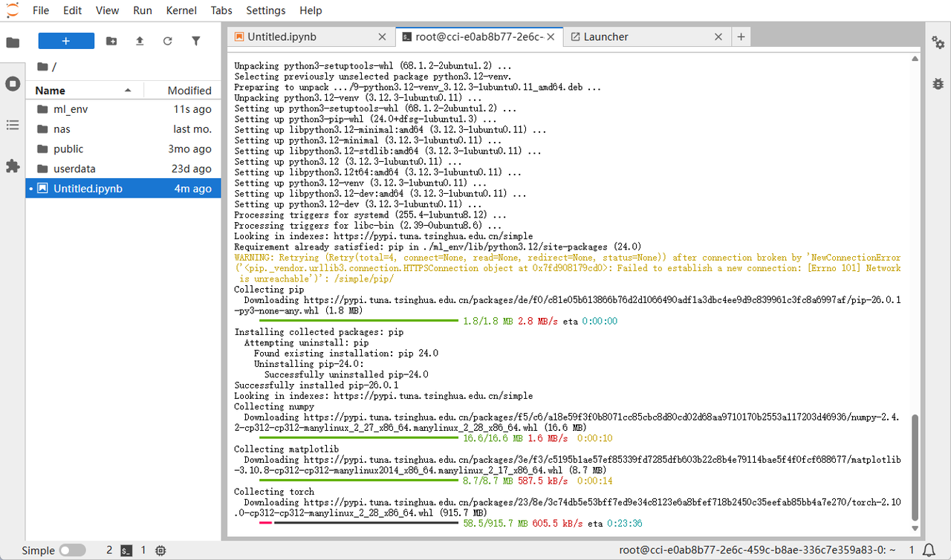Show the Running Terminals and Kernels panel
Viewport: 951px width, 560px height.
tap(13, 84)
